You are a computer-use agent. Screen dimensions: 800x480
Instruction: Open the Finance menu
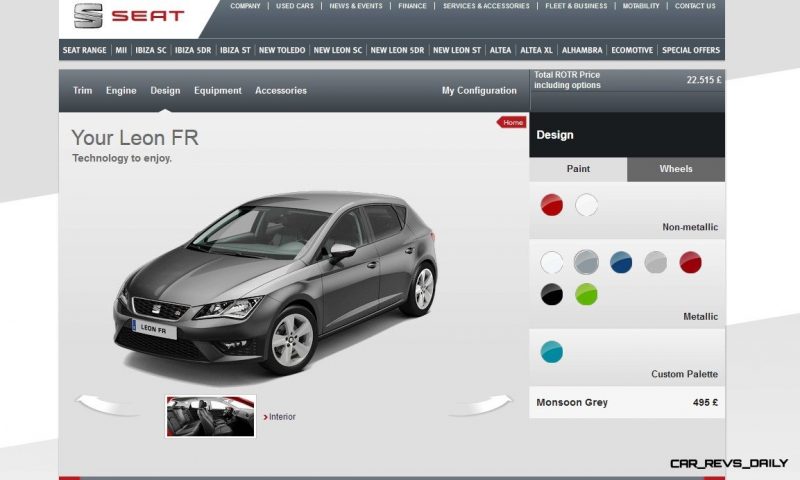tap(412, 6)
